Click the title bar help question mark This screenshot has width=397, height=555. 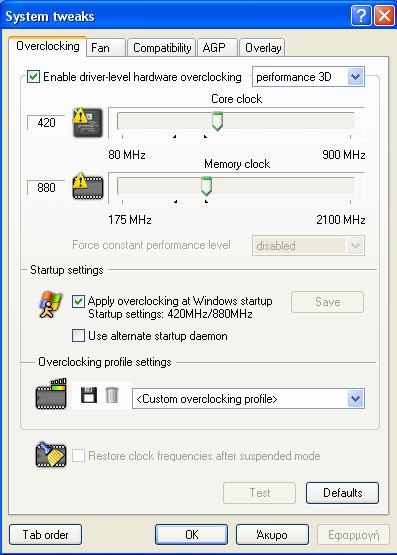[x=361, y=16]
